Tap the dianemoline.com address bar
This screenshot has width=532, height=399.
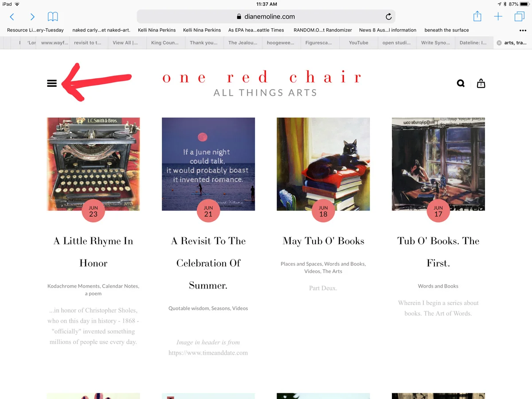tap(266, 16)
